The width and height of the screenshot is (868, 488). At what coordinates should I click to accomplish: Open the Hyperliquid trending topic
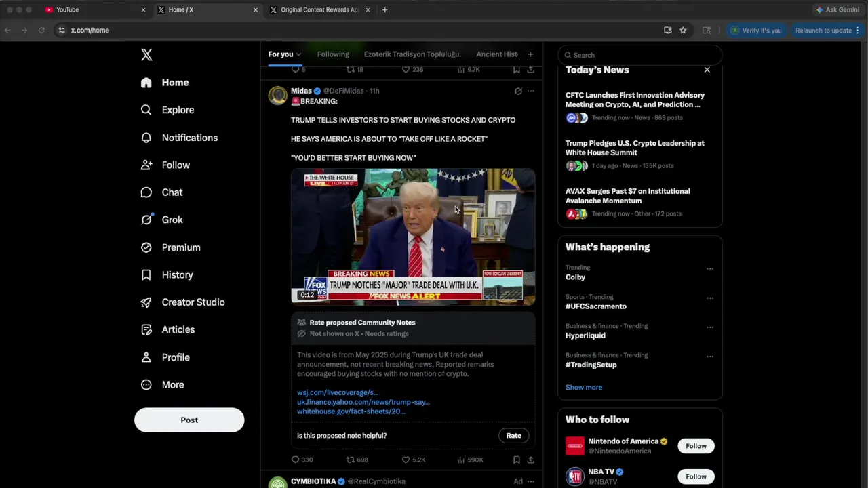click(x=585, y=335)
